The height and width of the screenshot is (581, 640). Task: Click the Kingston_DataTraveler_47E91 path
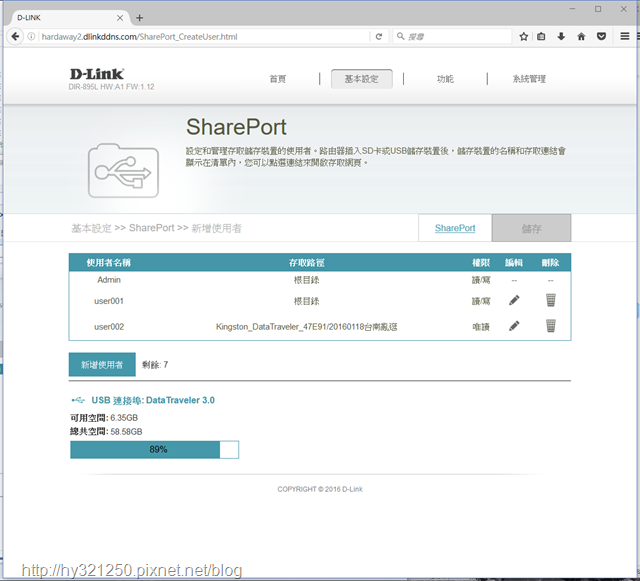tap(307, 327)
